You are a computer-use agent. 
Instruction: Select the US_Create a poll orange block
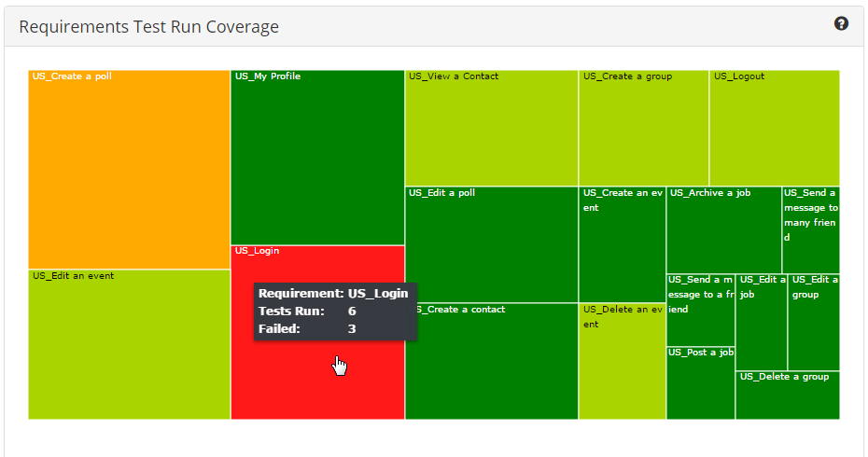(x=129, y=170)
